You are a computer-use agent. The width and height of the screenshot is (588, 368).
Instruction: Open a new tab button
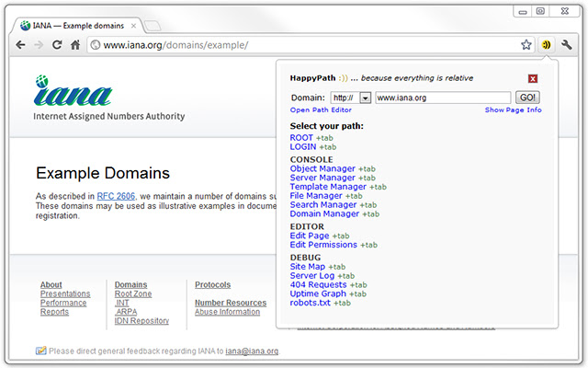tap(153, 26)
